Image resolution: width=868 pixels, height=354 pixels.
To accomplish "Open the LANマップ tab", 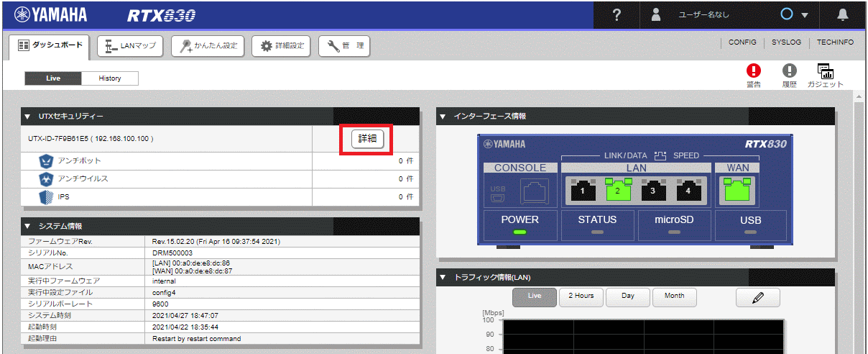I will pos(130,46).
